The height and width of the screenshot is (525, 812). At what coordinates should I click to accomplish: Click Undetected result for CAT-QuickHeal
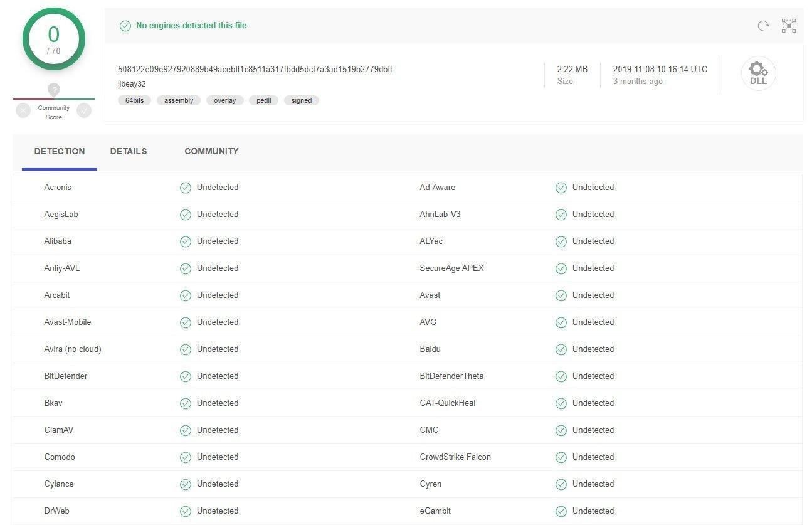coord(593,403)
